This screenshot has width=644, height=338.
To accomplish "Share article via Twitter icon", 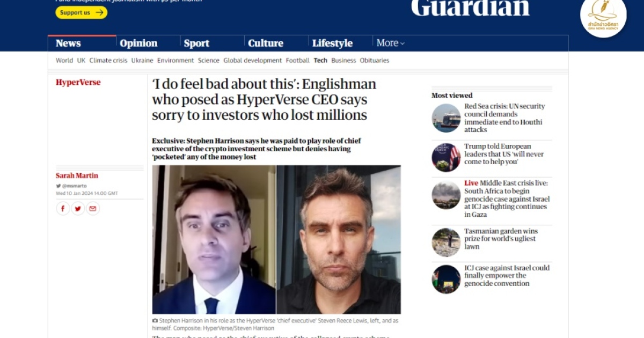I will click(78, 209).
